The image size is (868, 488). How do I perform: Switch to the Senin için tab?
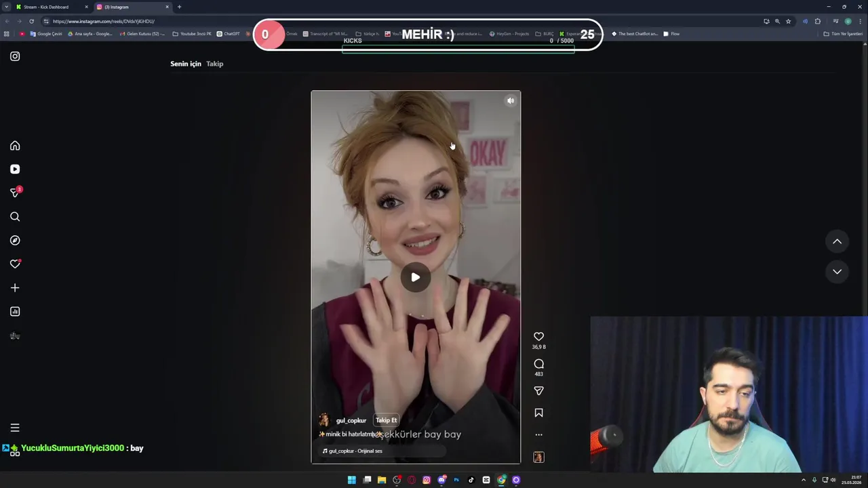coord(186,64)
